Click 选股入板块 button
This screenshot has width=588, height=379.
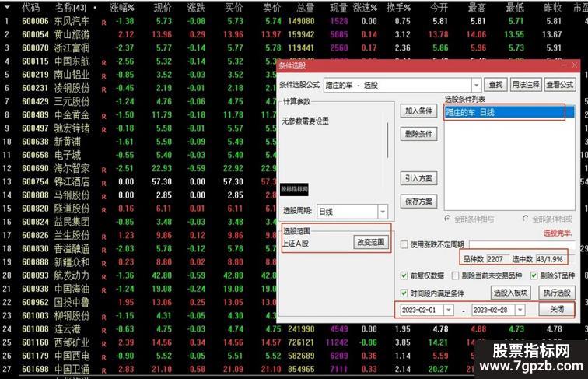(x=510, y=293)
